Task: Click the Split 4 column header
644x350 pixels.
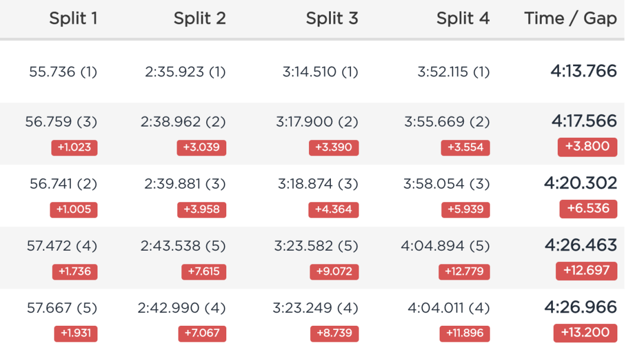Action: coord(463,18)
